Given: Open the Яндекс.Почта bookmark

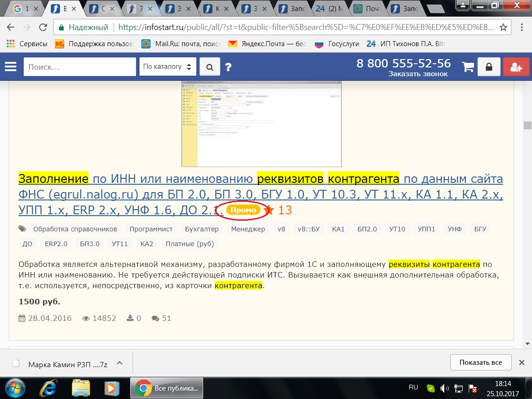Looking at the screenshot, I should coord(267,44).
